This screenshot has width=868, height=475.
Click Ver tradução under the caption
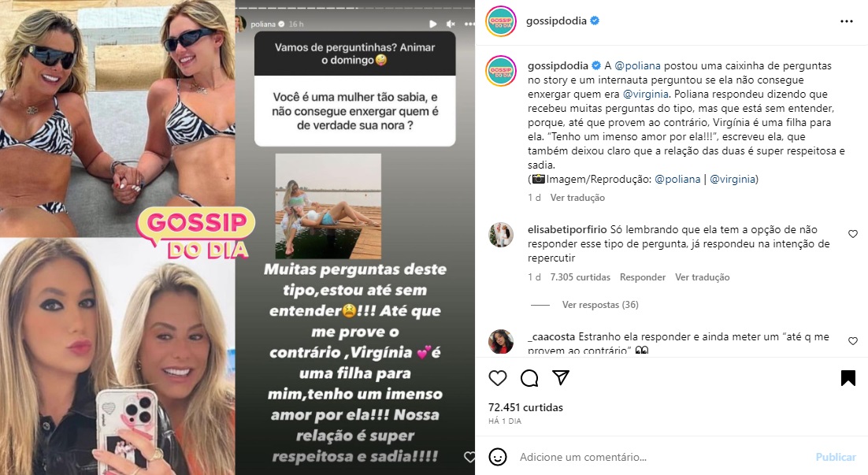[x=577, y=198]
